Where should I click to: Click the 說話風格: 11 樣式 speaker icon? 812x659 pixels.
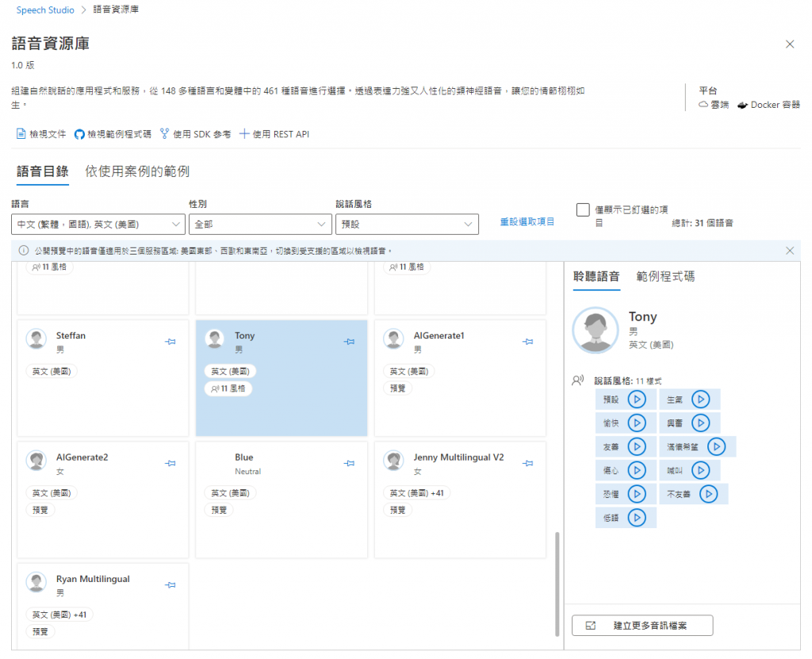(x=578, y=381)
